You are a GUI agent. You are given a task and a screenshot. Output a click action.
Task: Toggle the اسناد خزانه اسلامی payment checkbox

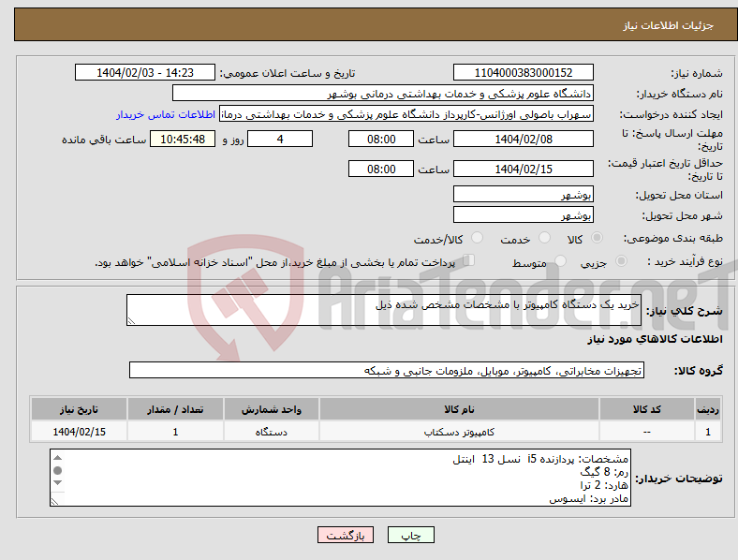469,260
